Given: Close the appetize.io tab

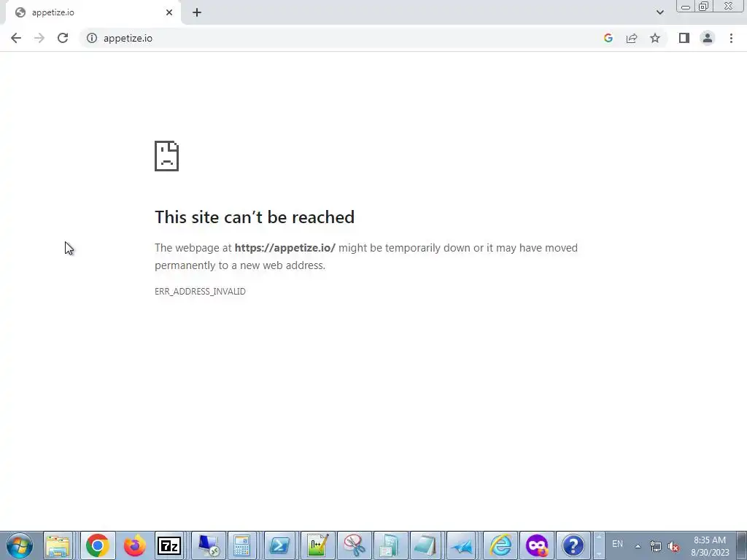Looking at the screenshot, I should tap(169, 12).
